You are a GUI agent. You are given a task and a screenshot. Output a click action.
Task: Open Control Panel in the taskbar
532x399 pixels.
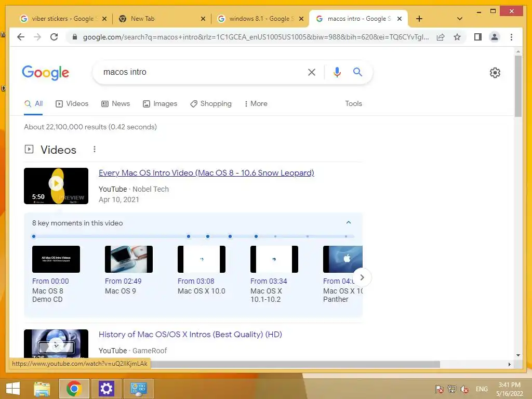tap(139, 389)
